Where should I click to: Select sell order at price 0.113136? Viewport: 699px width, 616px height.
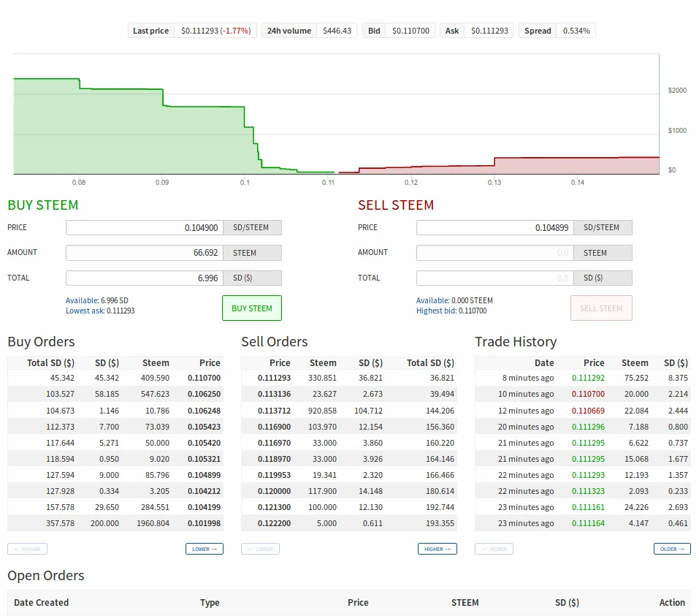(349, 394)
